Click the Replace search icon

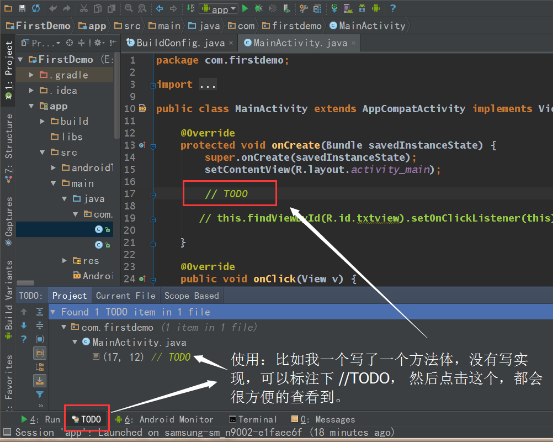[142, 8]
